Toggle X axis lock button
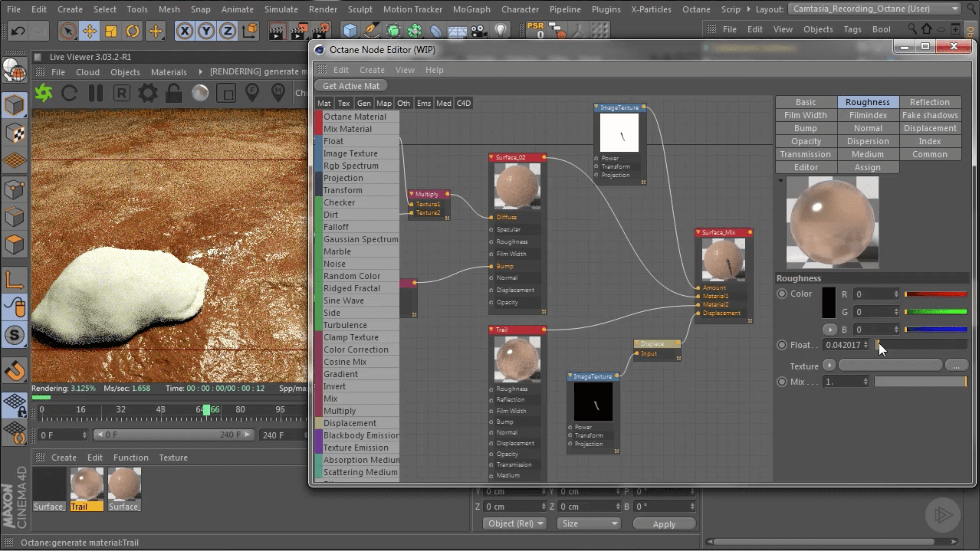This screenshot has width=980, height=551. coord(185,31)
